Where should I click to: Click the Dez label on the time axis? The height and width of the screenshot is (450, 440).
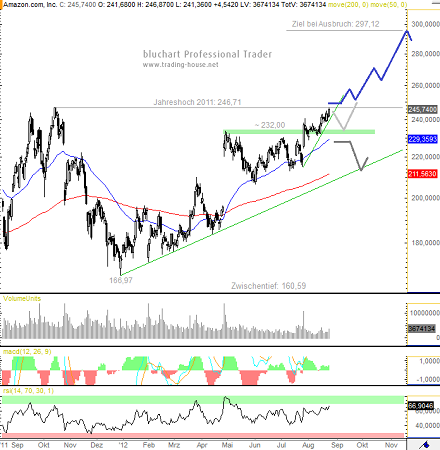pos(97,445)
